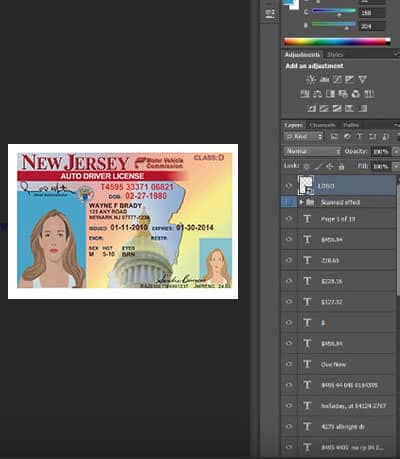Image resolution: width=400 pixels, height=459 pixels.
Task: Add a Hue/Saturation adjustment layer
Action: click(305, 94)
